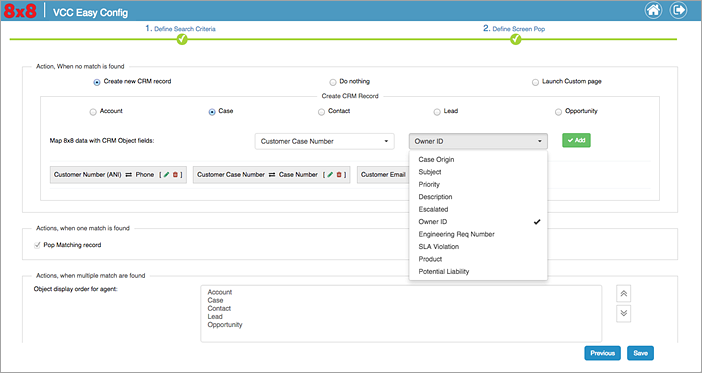This screenshot has height=373, width=702.
Task: Select the Do nothing option
Action: coord(333,82)
